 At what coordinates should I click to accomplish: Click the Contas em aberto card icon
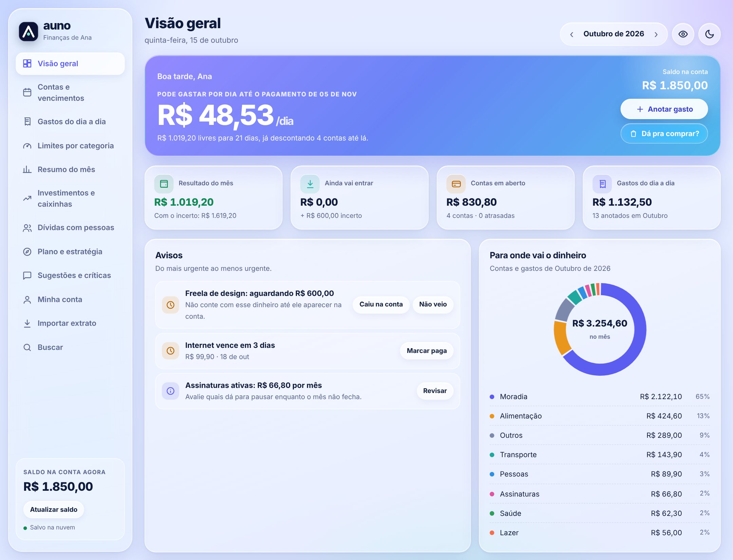[x=456, y=184]
